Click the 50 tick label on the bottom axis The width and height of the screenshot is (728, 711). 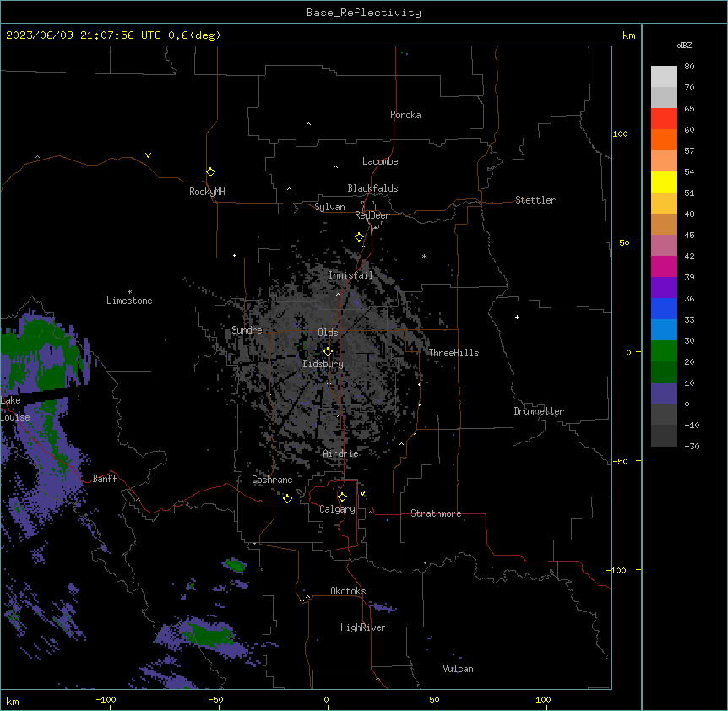435,699
